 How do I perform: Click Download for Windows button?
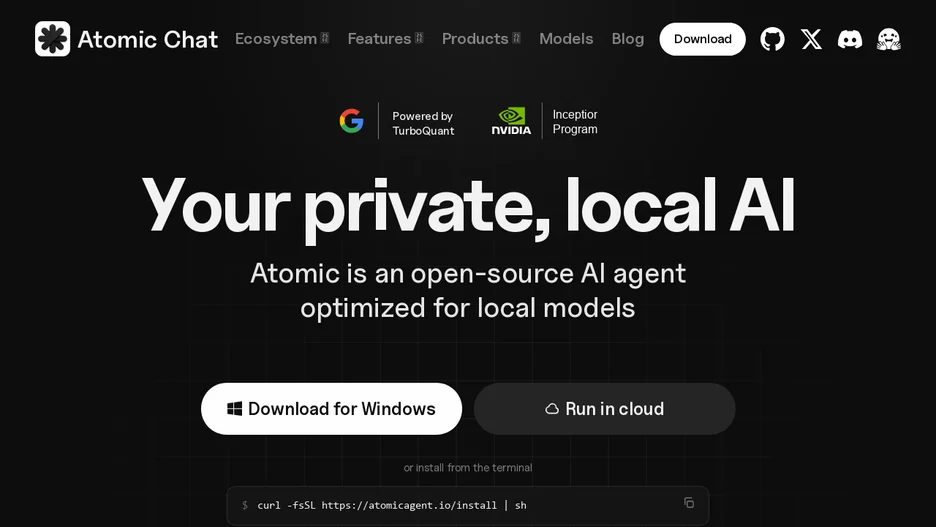click(x=331, y=409)
